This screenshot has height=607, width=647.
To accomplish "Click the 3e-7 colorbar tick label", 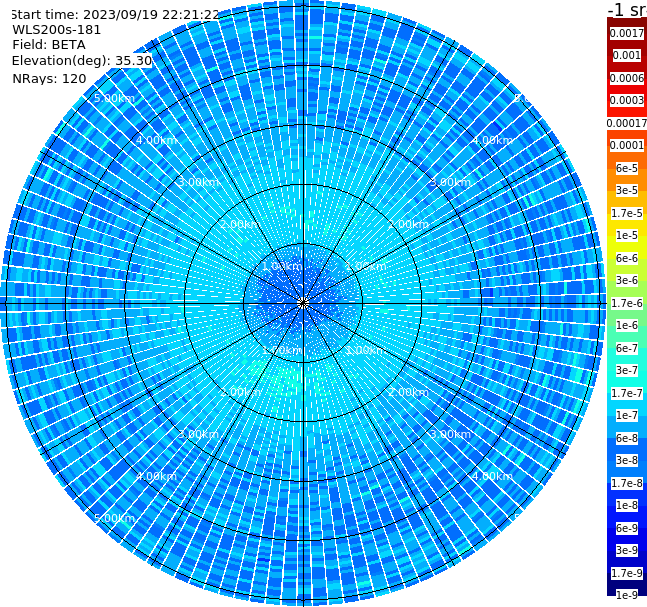I will coord(627,370).
